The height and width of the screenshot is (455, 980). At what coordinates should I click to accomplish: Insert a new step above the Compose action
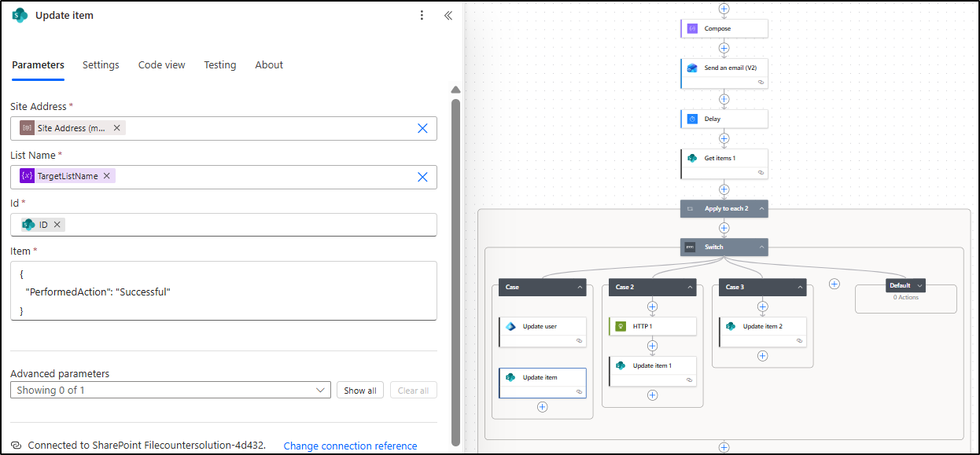click(x=724, y=9)
